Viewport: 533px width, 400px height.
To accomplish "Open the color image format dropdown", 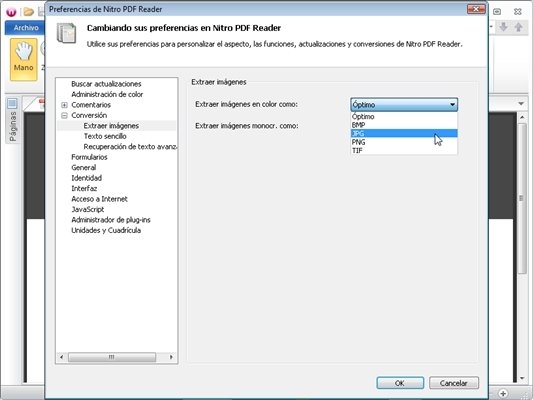I will (x=404, y=104).
